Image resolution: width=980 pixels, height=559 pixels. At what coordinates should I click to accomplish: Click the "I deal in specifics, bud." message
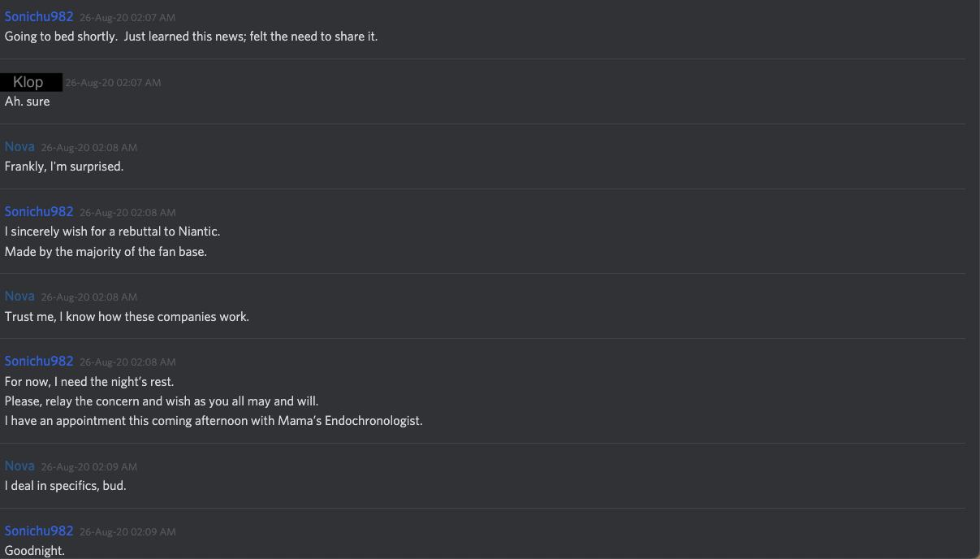(66, 486)
